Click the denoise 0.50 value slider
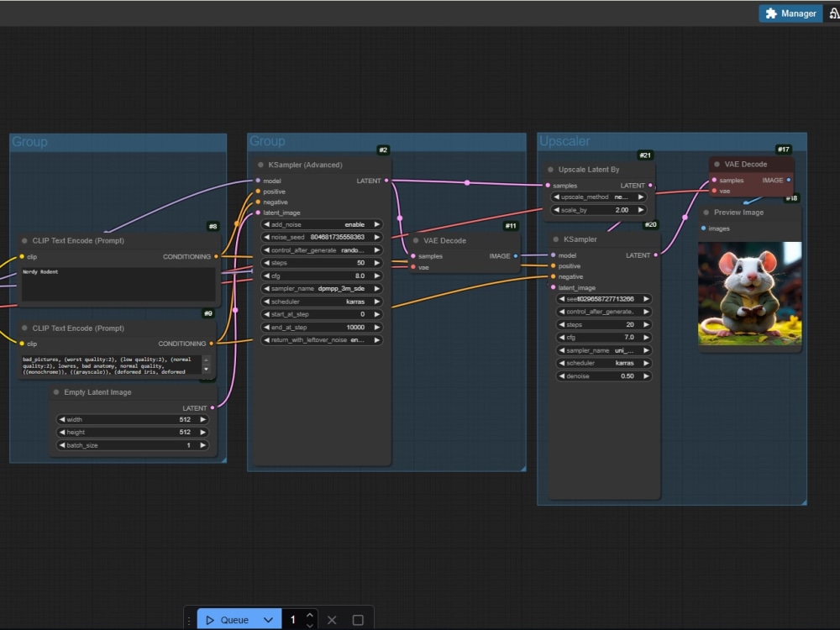The height and width of the screenshot is (630, 840). pos(604,376)
